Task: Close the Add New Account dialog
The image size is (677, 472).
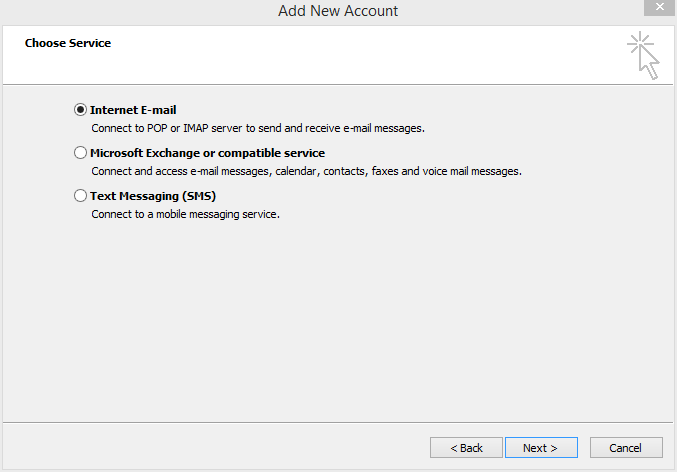Action: (660, 7)
